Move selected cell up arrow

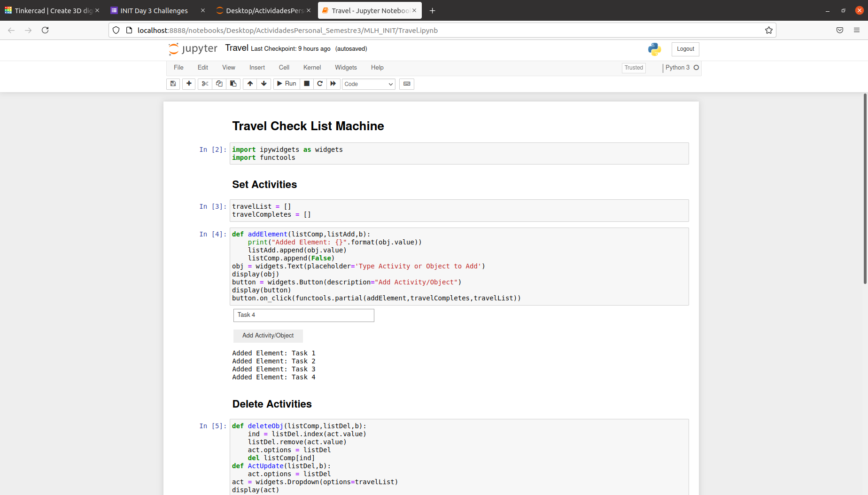(x=250, y=84)
